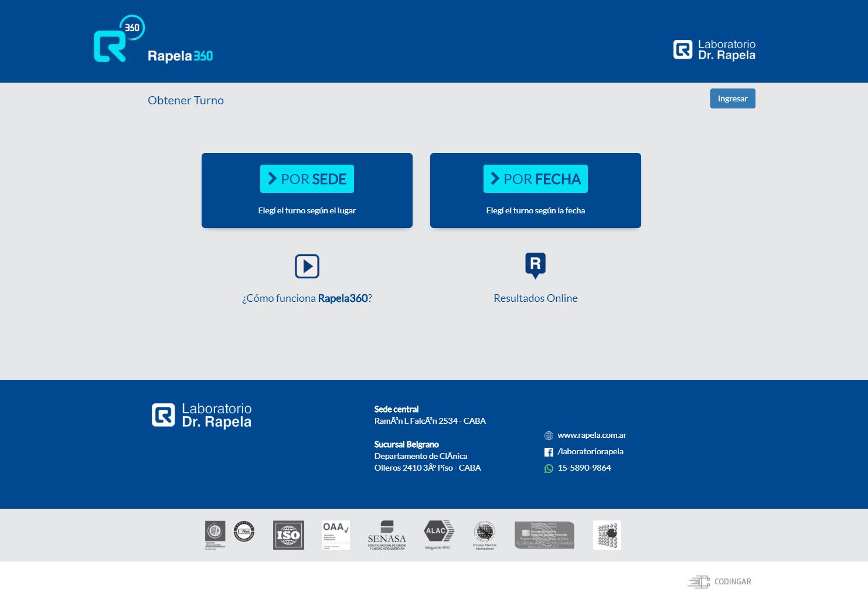Click the play video icon
The width and height of the screenshot is (868, 616).
click(x=307, y=266)
